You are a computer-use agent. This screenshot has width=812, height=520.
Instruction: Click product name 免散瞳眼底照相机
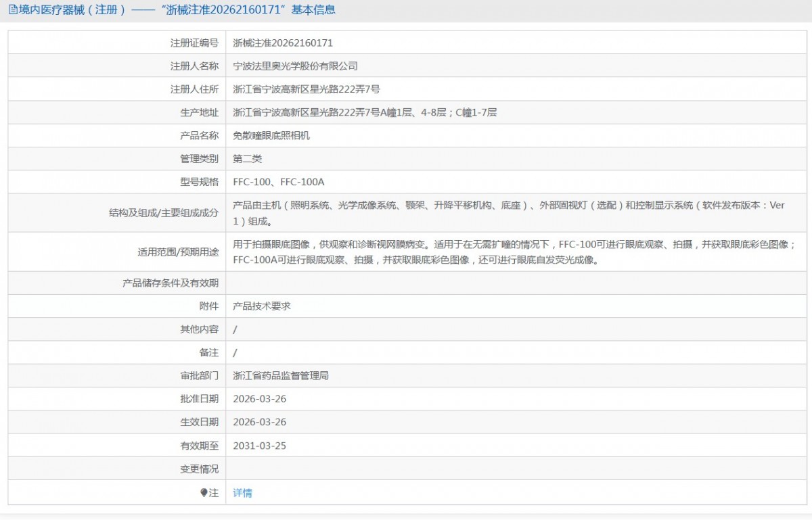coord(271,135)
